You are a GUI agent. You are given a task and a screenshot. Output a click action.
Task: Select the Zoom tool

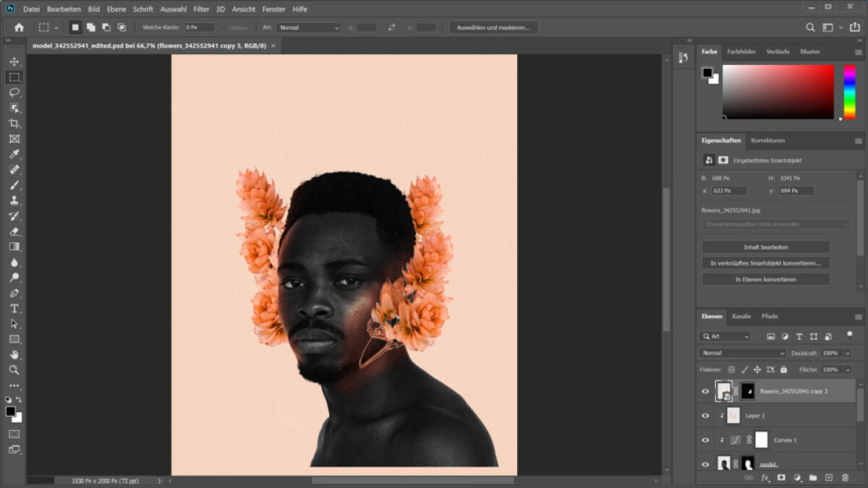pos(14,369)
